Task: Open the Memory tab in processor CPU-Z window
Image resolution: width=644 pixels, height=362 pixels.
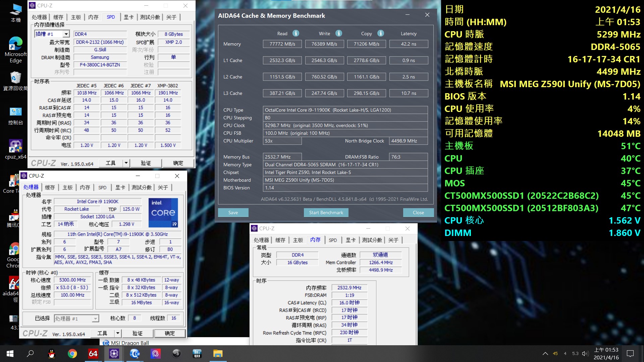Action: point(85,187)
